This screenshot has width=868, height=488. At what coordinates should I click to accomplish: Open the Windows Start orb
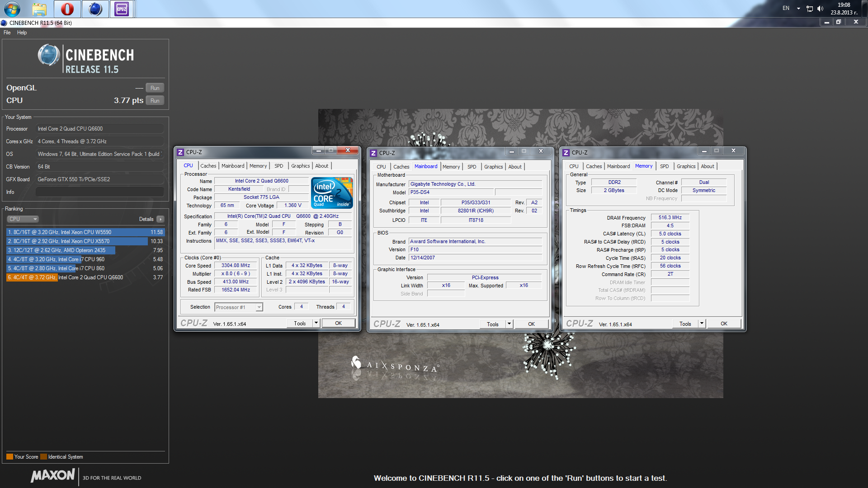(x=12, y=9)
